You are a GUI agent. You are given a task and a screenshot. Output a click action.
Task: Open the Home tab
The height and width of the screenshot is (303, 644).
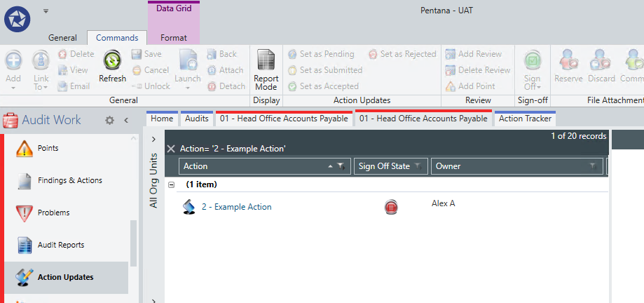coord(162,119)
